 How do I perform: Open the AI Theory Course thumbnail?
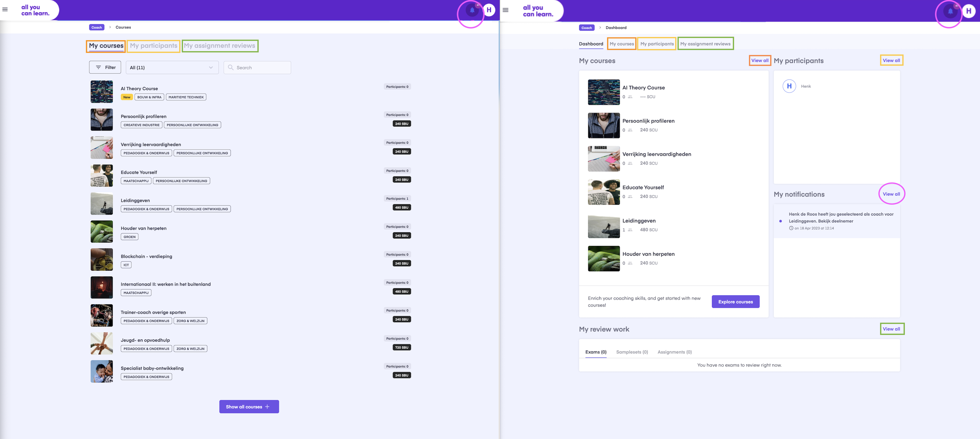[x=101, y=92]
